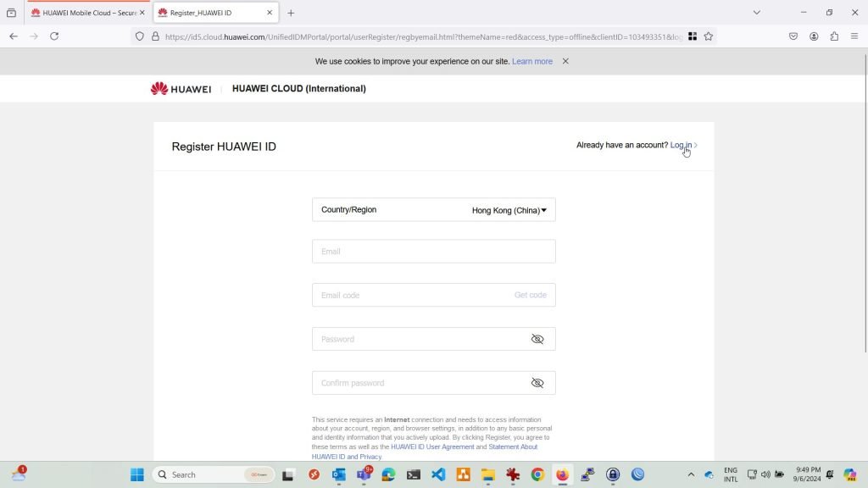Click the Firefox account profile icon
The width and height of the screenshot is (868, 488).
coord(814,36)
